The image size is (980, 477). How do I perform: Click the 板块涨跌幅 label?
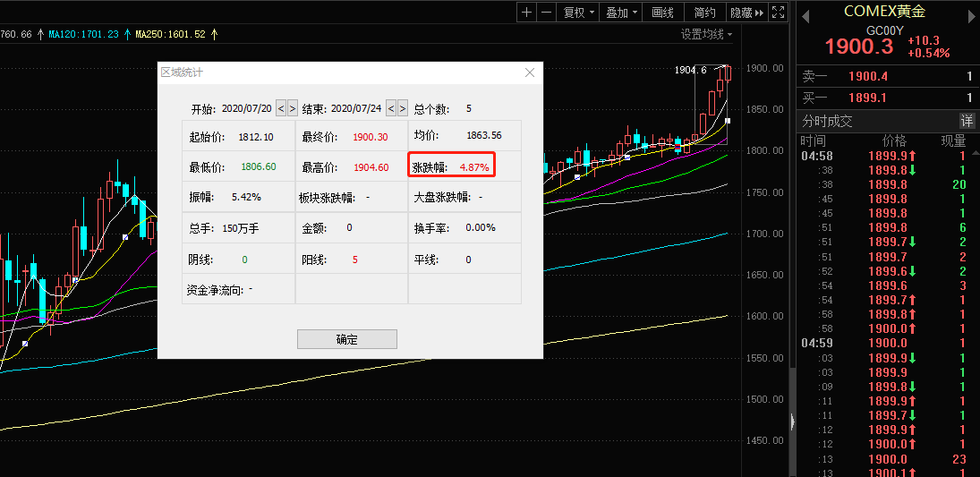coord(328,198)
